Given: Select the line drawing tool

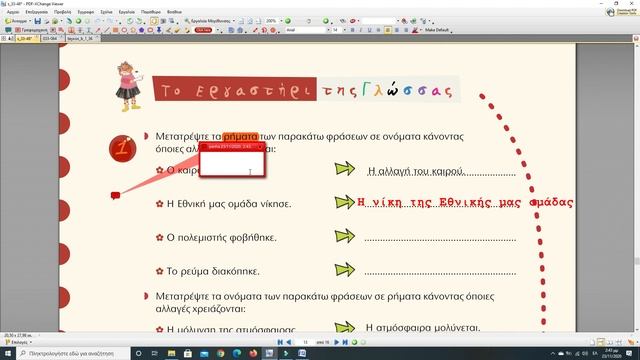Looking at the screenshot, I should (x=107, y=30).
